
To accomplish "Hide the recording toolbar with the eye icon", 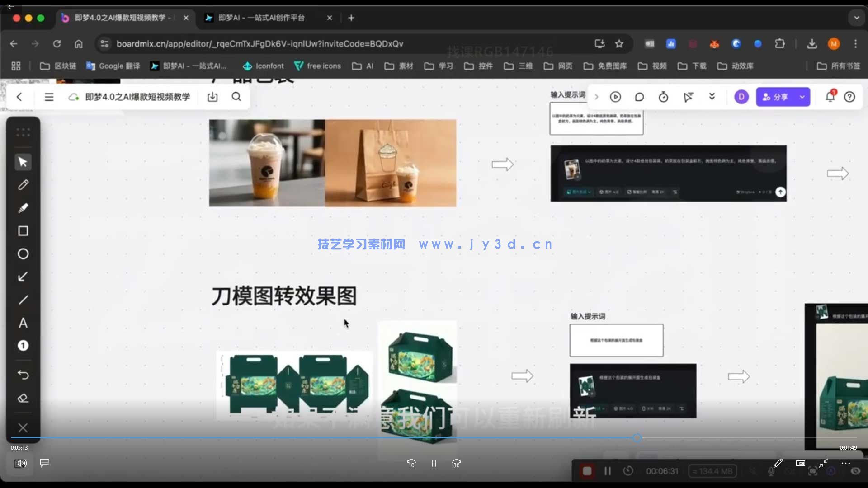I will [x=856, y=471].
